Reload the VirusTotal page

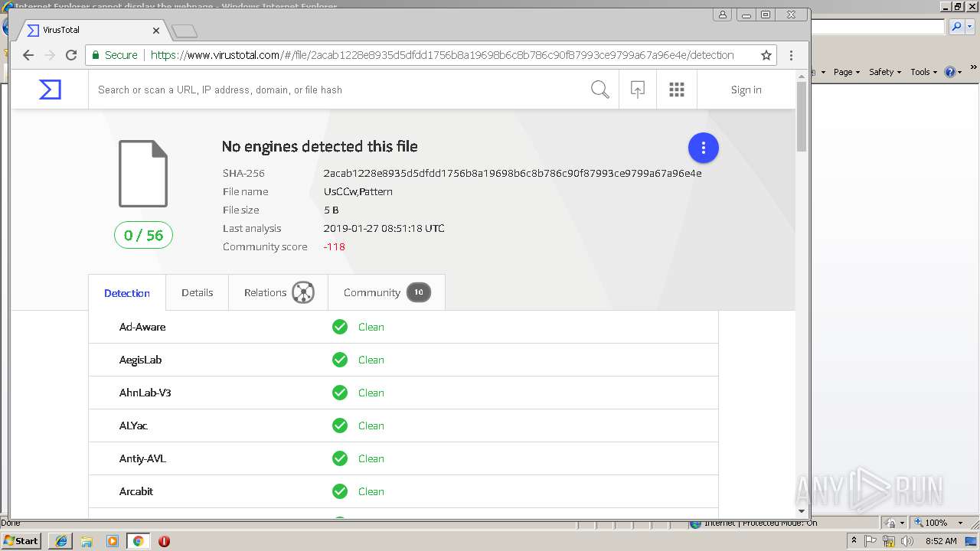point(71,55)
